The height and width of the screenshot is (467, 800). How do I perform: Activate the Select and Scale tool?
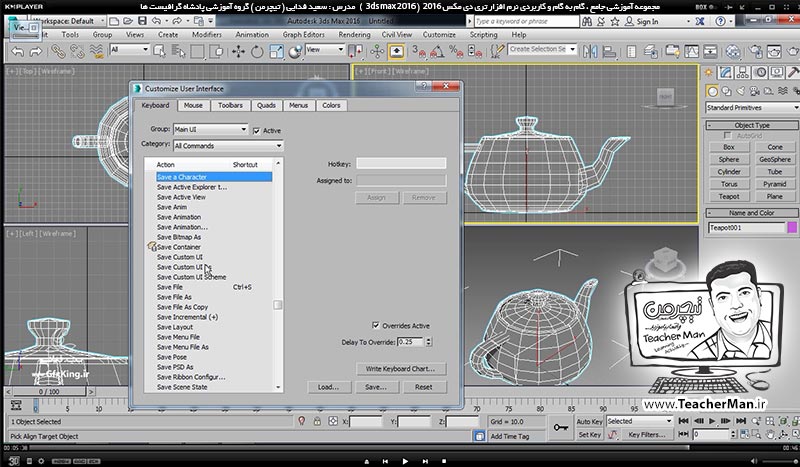pyautogui.click(x=276, y=51)
